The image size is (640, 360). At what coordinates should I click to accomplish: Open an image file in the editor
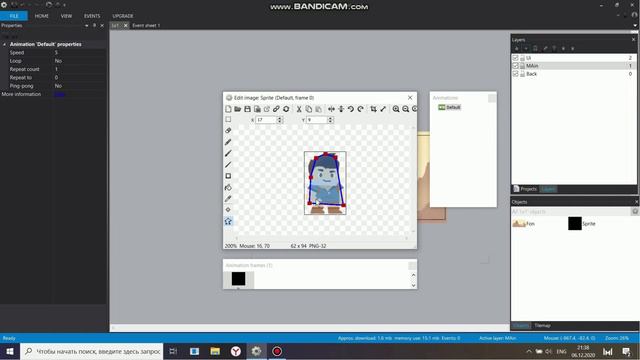pyautogui.click(x=238, y=109)
